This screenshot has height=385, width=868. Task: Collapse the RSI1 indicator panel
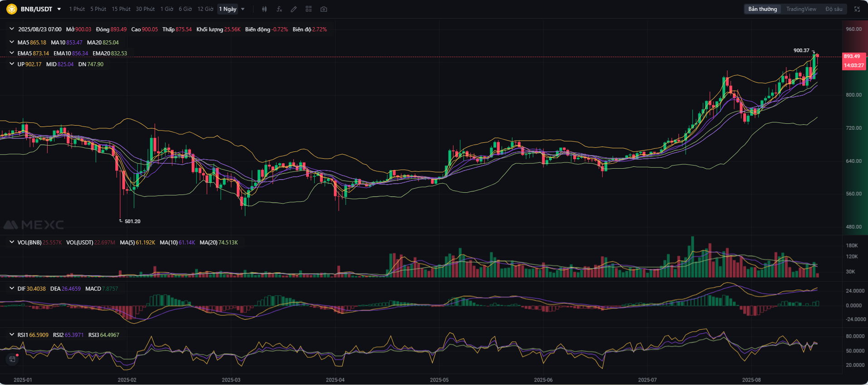(12, 335)
